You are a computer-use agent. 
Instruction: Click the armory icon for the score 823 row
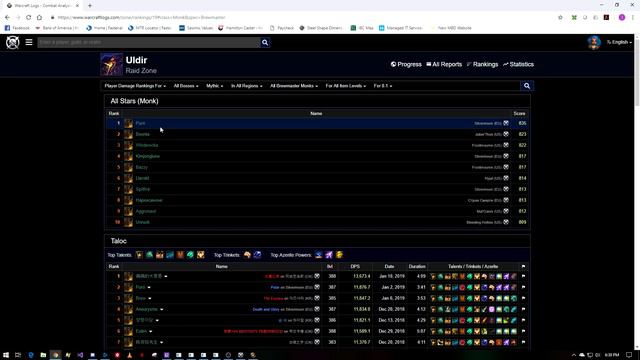coord(506,134)
